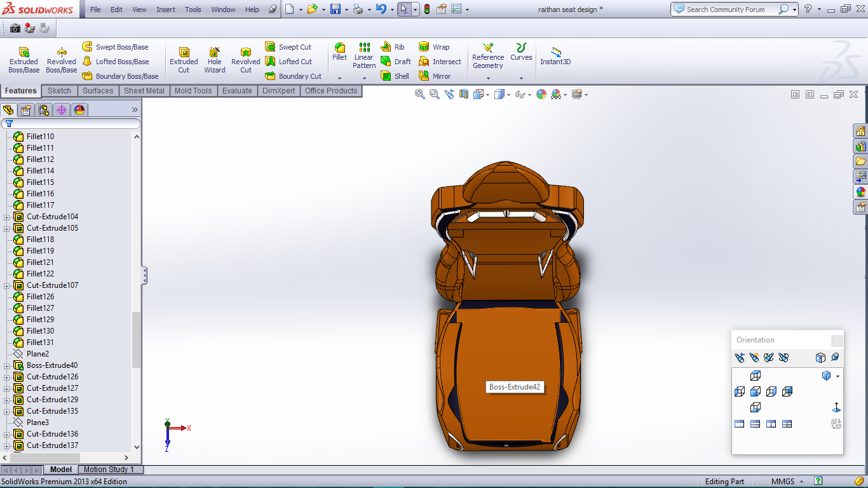This screenshot has height=488, width=868.
Task: Open the DimXpertManager tab icon
Action: [62, 110]
